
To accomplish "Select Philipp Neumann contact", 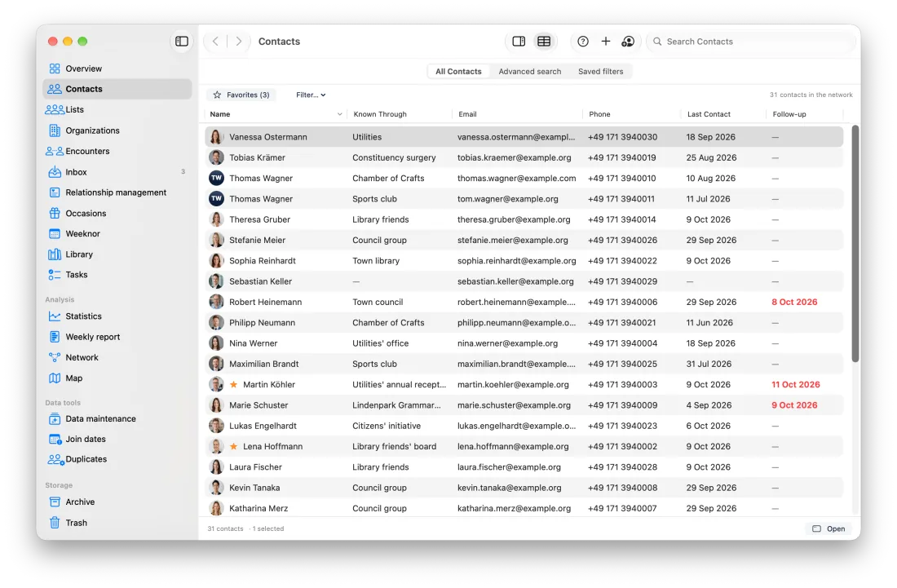I will (524, 323).
